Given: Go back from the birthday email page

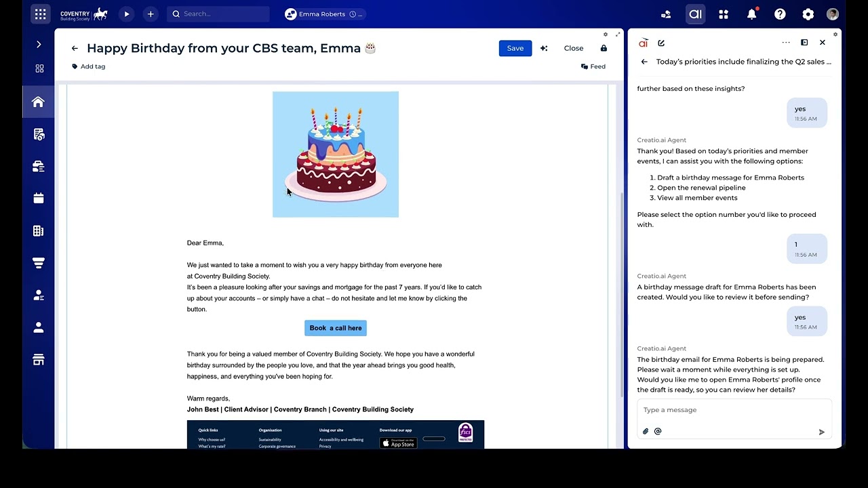Looking at the screenshot, I should (75, 48).
